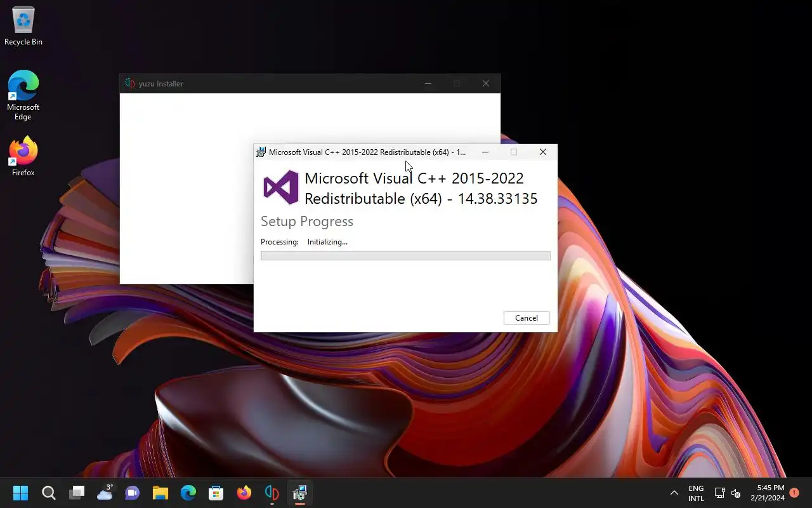
Task: Click the yuzu Installer title text
Action: pos(161,84)
